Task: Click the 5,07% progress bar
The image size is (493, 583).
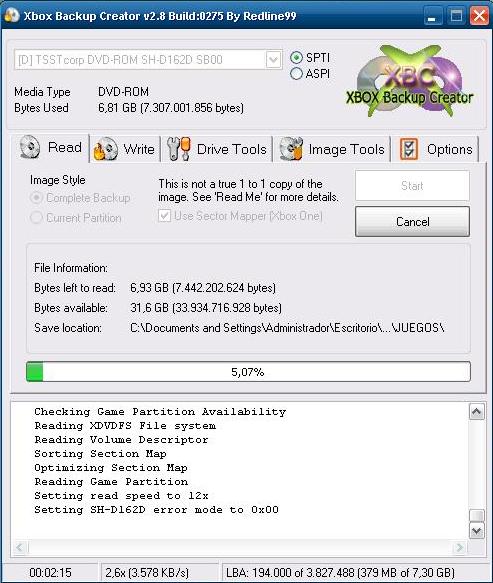Action: pos(248,371)
